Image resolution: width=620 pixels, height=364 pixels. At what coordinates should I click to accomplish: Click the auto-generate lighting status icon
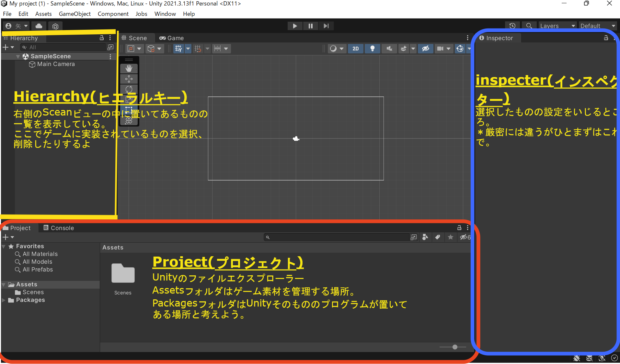click(x=602, y=358)
